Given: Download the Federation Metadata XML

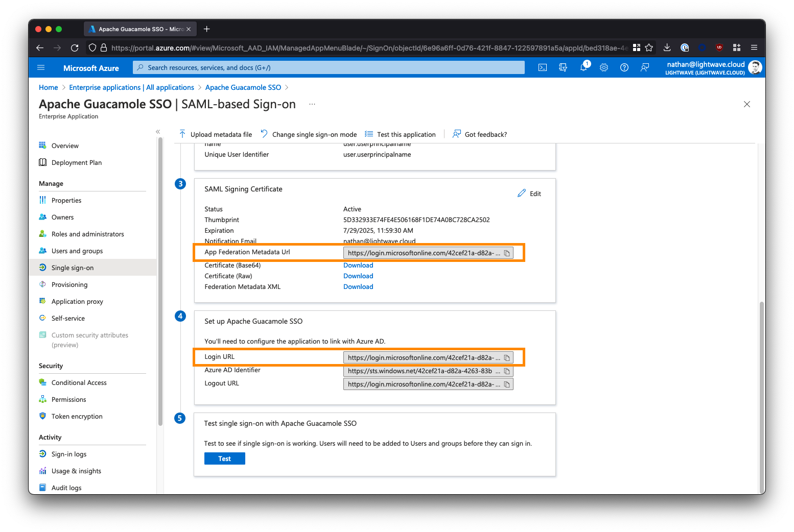Looking at the screenshot, I should pyautogui.click(x=358, y=287).
